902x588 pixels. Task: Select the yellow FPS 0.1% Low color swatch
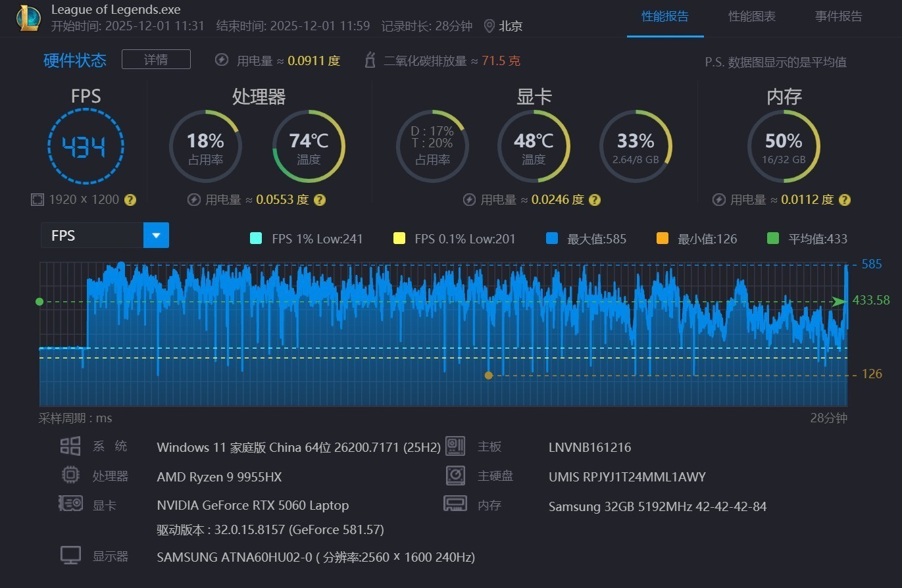coord(399,239)
